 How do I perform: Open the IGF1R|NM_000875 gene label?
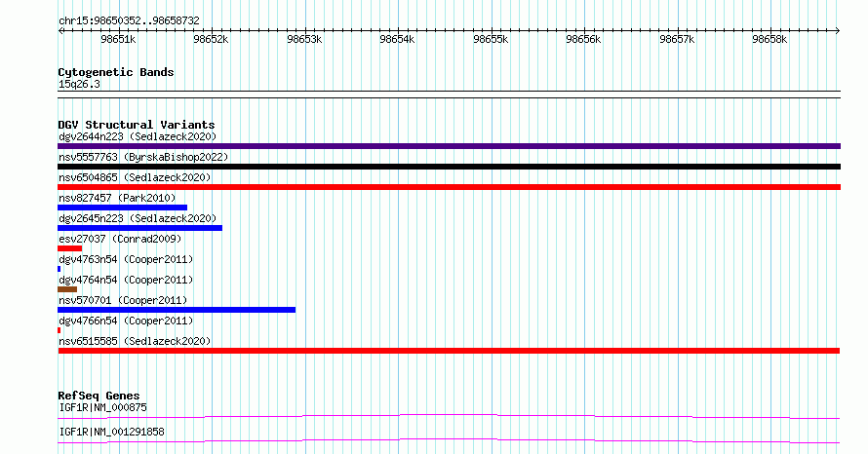103,407
